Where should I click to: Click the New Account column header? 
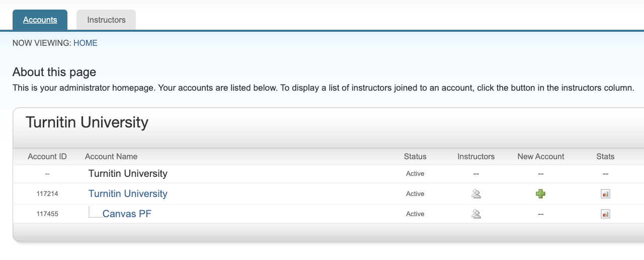[x=541, y=157]
